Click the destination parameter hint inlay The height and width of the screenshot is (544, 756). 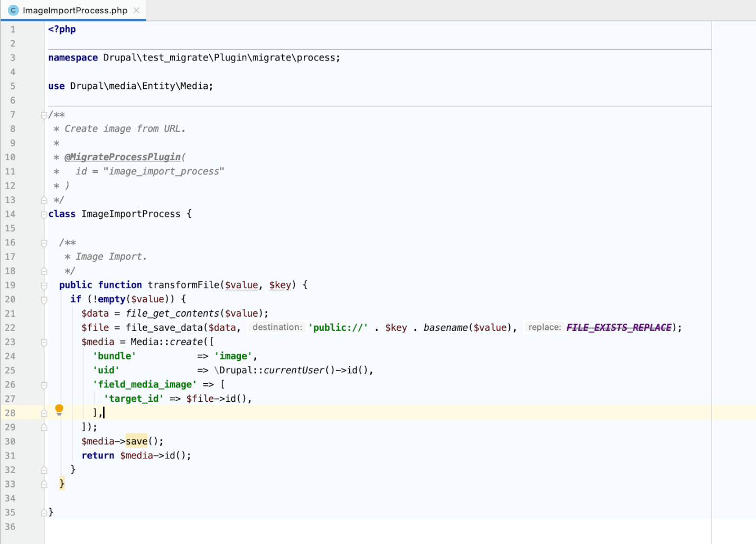click(x=277, y=327)
